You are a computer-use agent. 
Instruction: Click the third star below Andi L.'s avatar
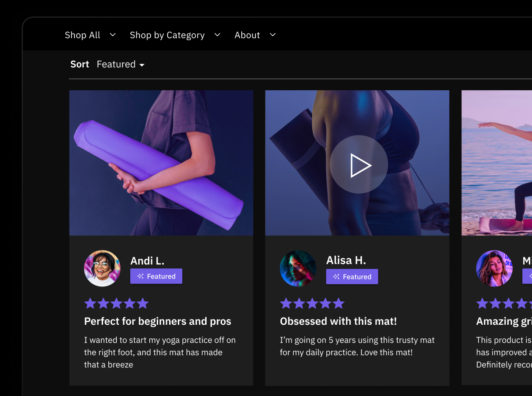coord(116,303)
